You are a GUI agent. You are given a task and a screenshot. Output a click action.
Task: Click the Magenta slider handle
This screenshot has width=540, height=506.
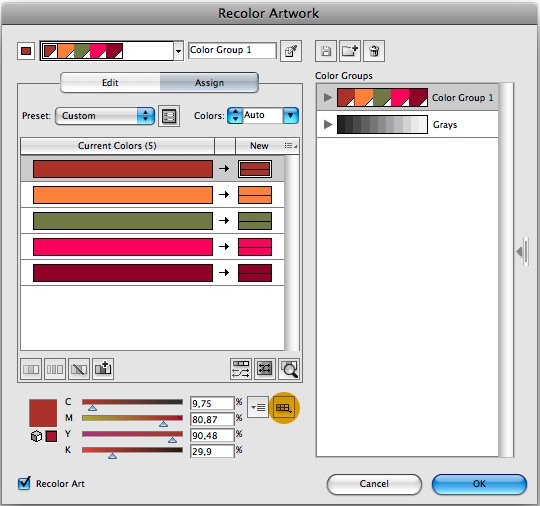[164, 424]
